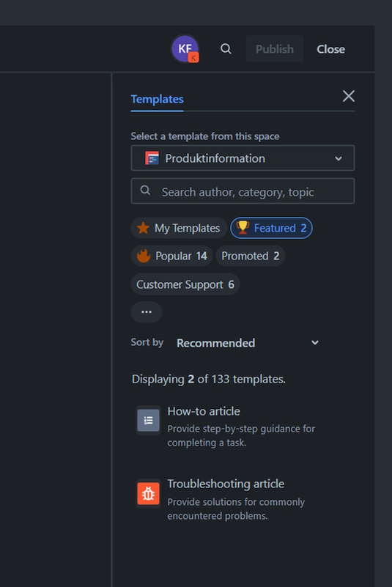Toggle the Promoted filter chip
Viewport: 392px width, 587px height.
(x=251, y=256)
